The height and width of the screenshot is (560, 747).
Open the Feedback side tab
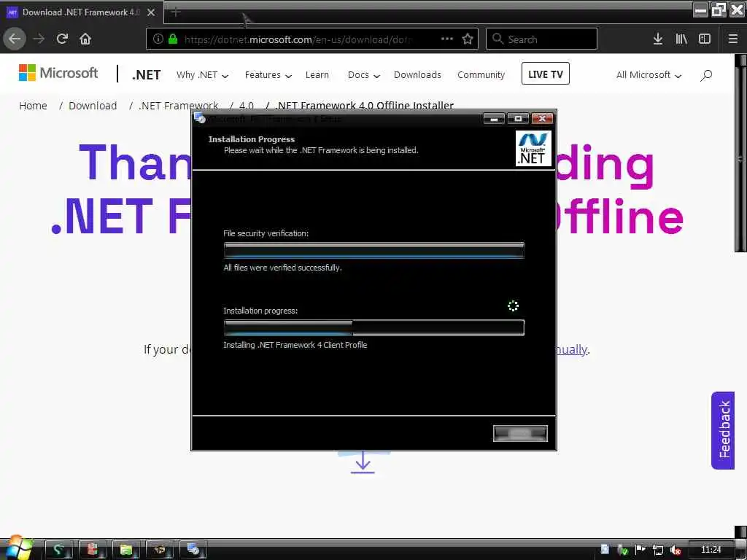coord(723,430)
